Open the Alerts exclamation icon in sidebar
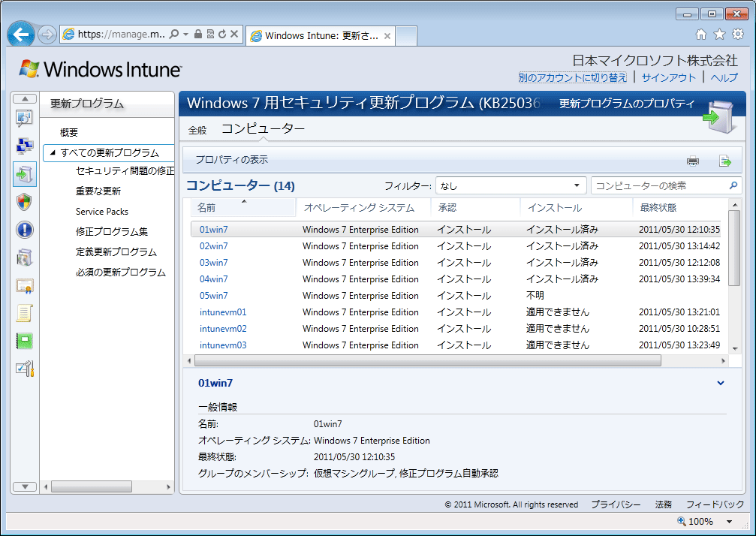 (24, 230)
